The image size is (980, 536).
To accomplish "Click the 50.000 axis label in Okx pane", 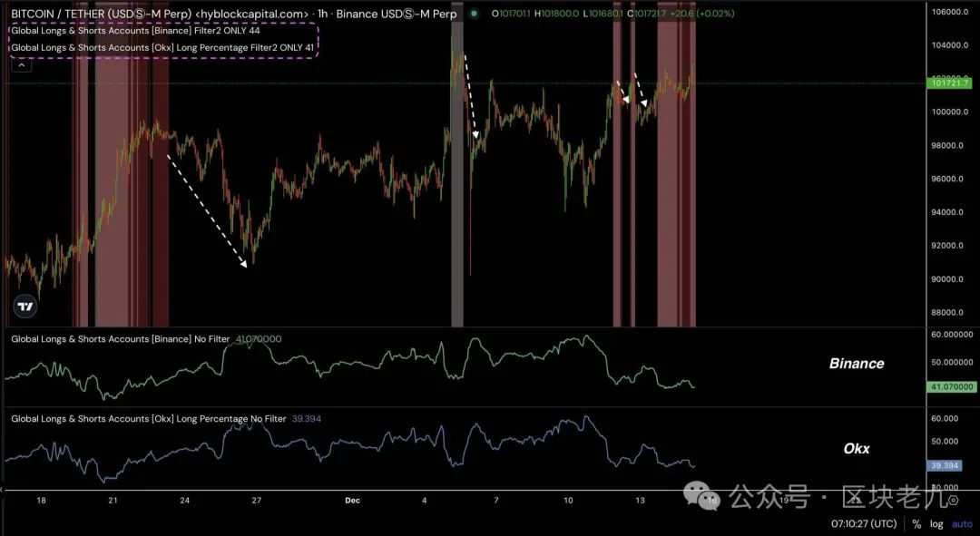I will point(945,441).
